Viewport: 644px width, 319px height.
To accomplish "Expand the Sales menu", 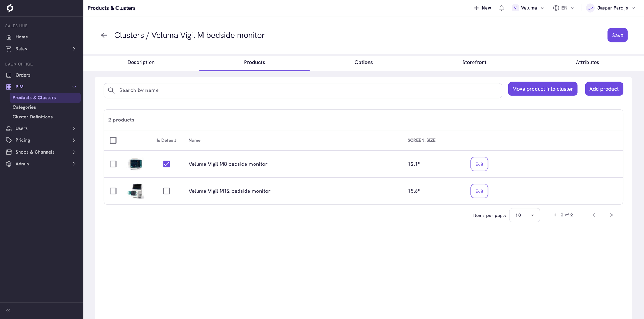I will click(x=41, y=49).
